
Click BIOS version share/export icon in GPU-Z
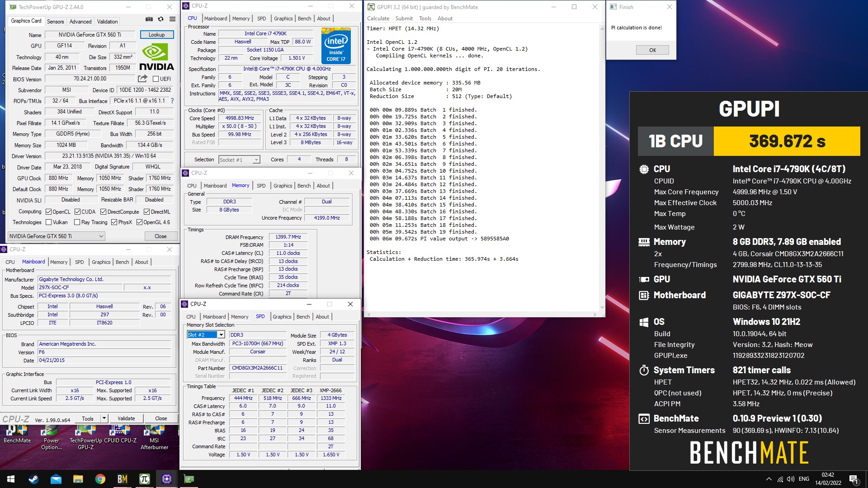click(x=143, y=79)
